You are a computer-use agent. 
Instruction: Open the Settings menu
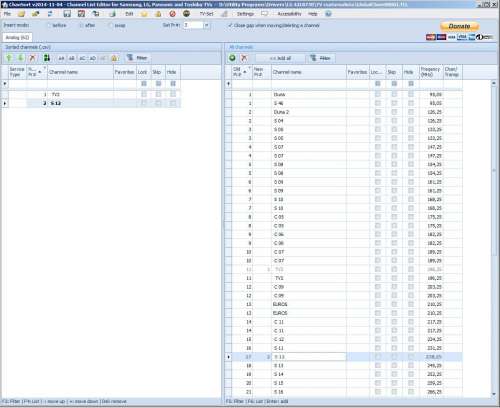click(x=245, y=14)
